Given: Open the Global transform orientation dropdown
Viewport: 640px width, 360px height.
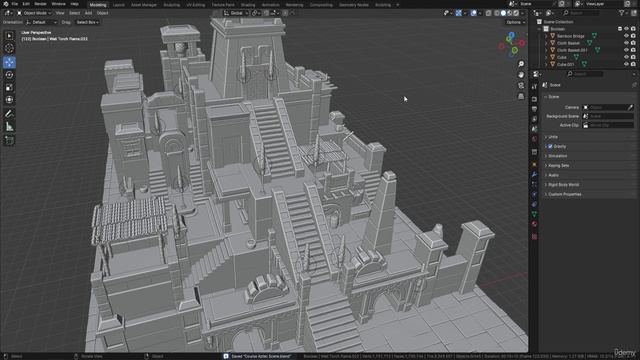Looking at the screenshot, I should (236, 13).
